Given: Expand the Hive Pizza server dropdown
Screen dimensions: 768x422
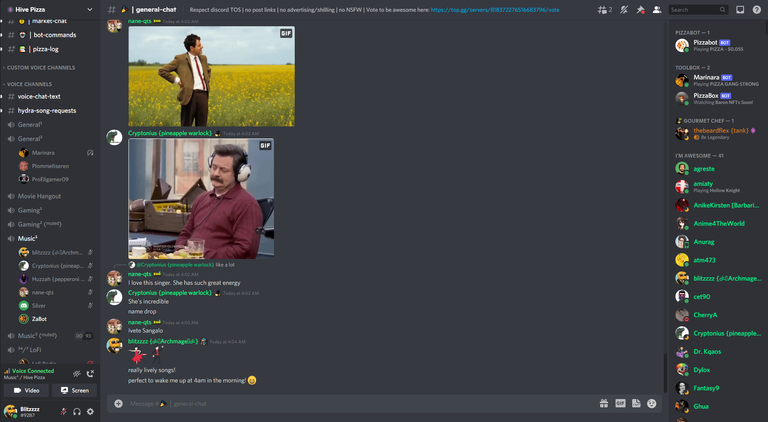Looking at the screenshot, I should click(90, 10).
